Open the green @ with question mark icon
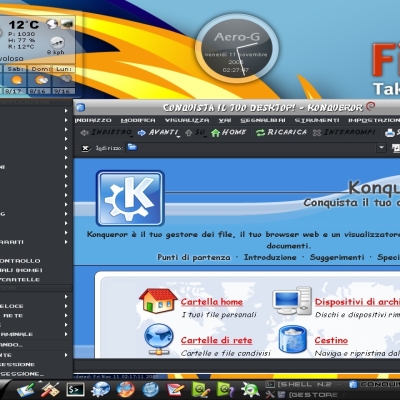The width and height of the screenshot is (400, 400). pos(226,389)
